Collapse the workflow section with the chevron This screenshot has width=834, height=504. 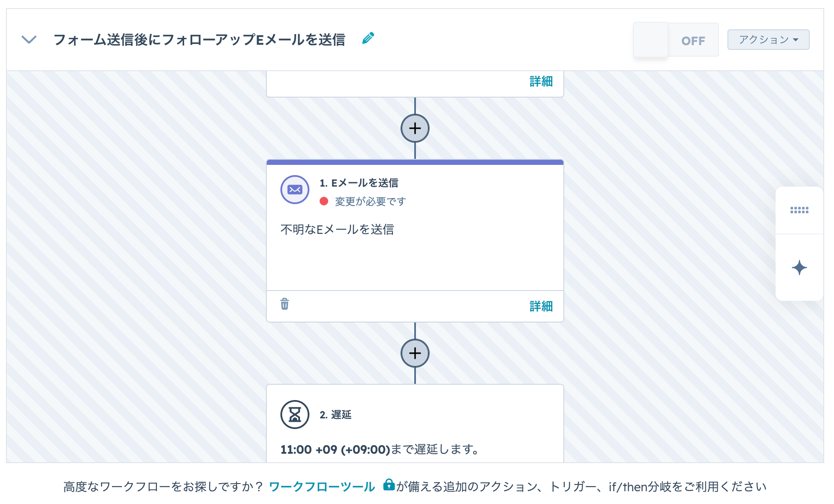(x=29, y=40)
